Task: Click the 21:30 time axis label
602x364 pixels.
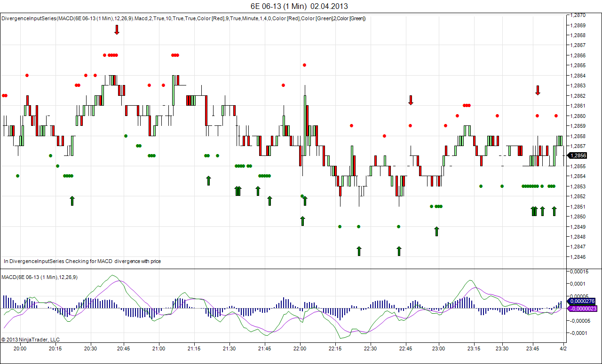Action: pyautogui.click(x=229, y=349)
